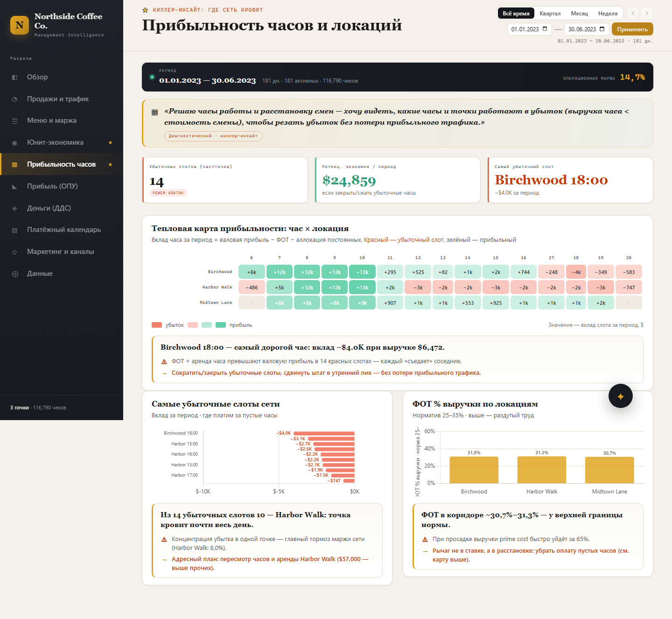Viewport: 672px width, 619px height.
Task: Click the potential savings value $24,859
Action: (x=349, y=180)
